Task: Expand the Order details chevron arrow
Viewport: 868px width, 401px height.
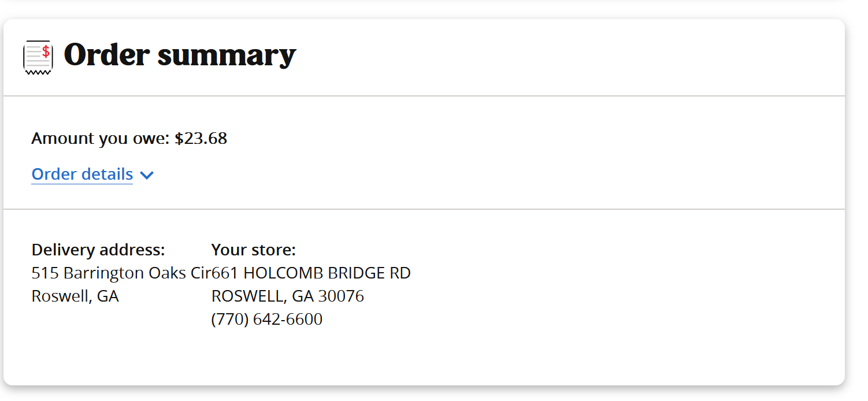Action: pos(147,175)
